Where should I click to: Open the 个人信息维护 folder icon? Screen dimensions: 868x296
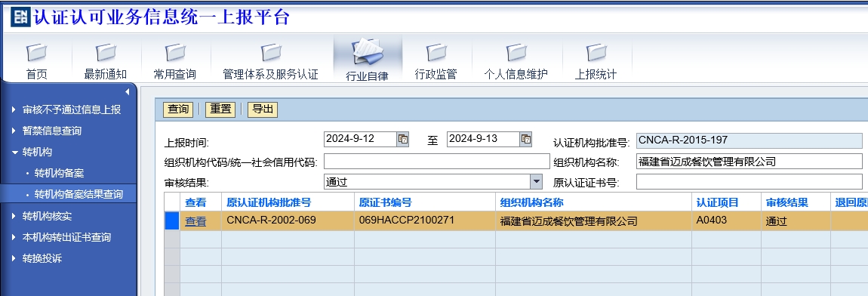click(x=516, y=53)
